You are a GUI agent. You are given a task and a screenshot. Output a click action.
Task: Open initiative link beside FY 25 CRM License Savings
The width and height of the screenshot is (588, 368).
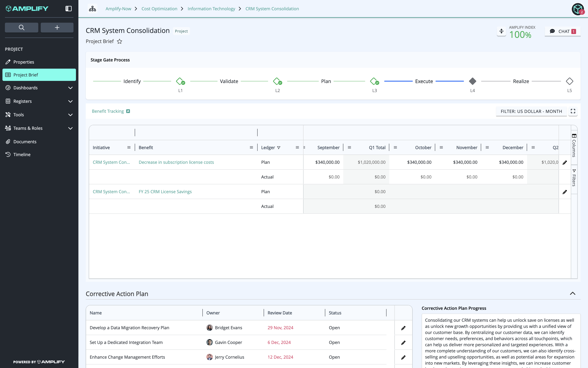click(x=111, y=192)
